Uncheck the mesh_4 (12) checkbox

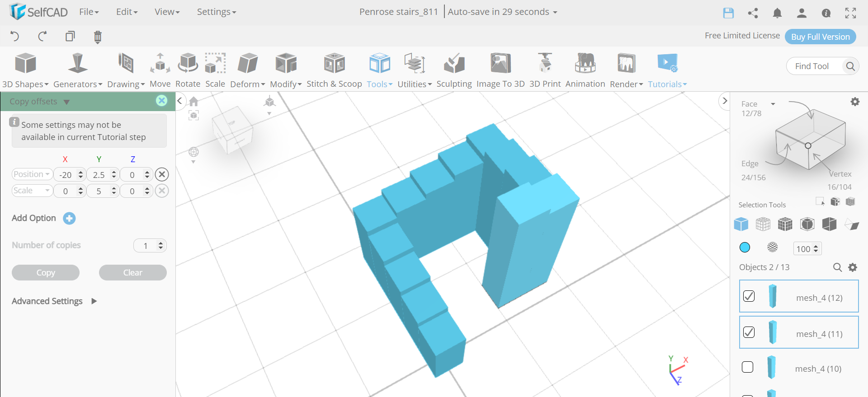749,296
